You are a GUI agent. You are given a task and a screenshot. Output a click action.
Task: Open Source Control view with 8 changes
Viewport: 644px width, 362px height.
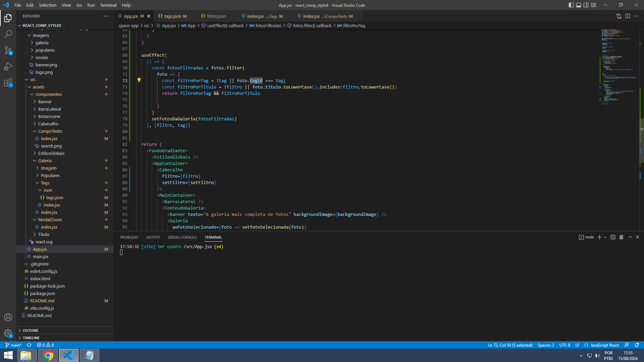point(8,50)
